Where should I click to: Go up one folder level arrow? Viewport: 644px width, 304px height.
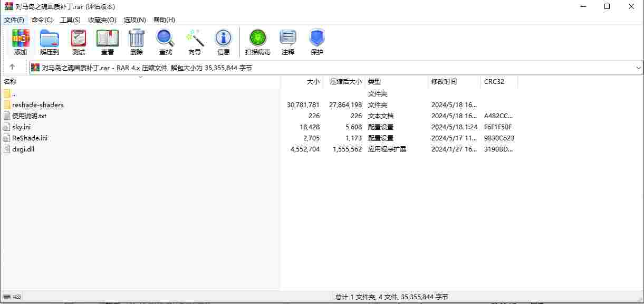coord(12,68)
